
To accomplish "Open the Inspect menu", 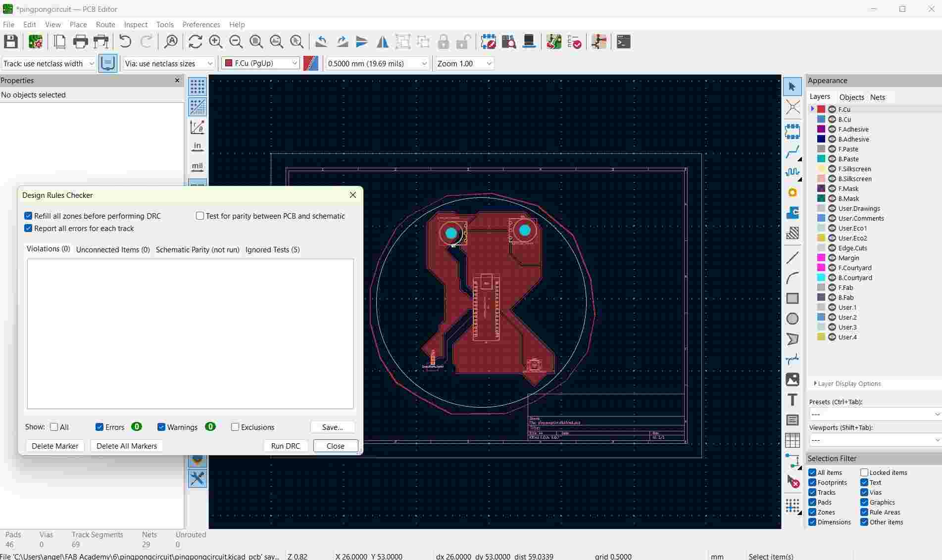I will (x=135, y=24).
